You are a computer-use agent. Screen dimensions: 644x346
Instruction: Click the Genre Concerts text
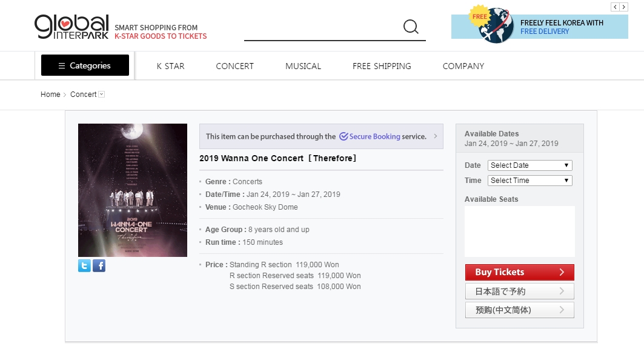click(233, 182)
